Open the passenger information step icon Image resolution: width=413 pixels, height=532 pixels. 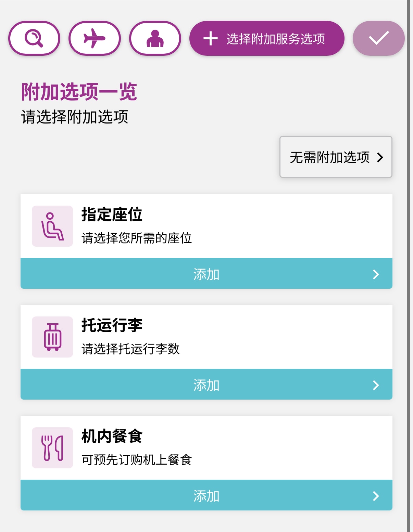[x=155, y=38]
